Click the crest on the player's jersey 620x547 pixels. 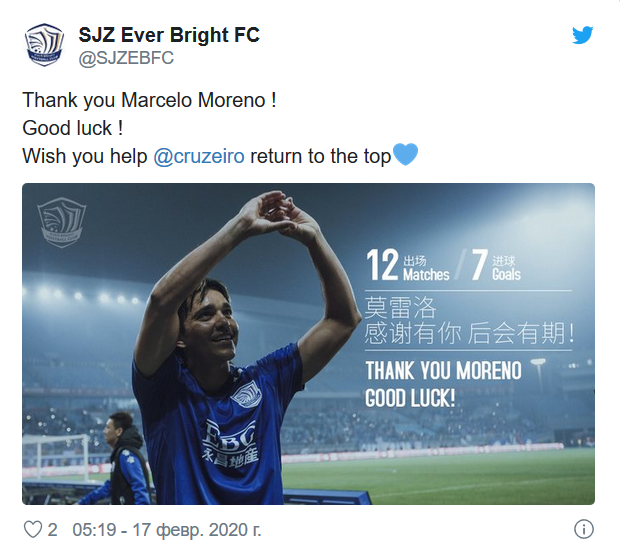[x=245, y=394]
